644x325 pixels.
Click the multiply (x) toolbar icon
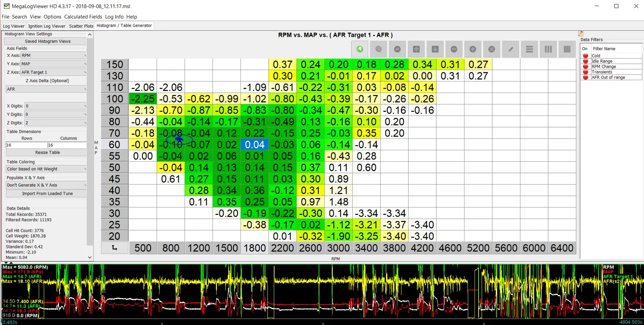click(491, 49)
